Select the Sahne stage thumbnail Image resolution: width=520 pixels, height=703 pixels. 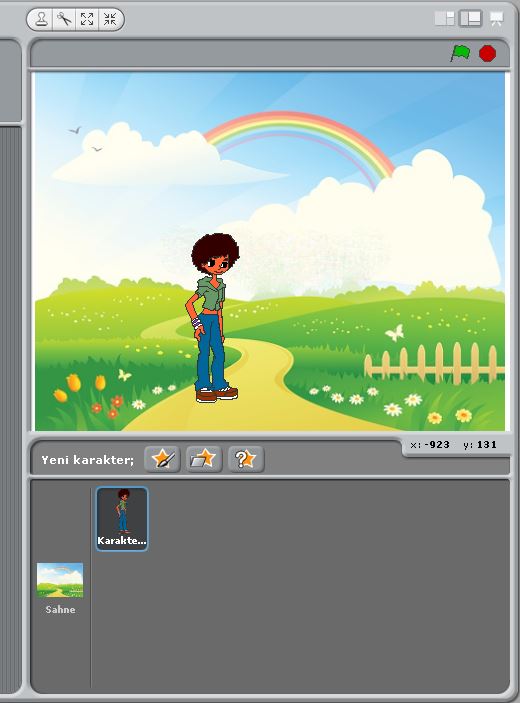[60, 580]
